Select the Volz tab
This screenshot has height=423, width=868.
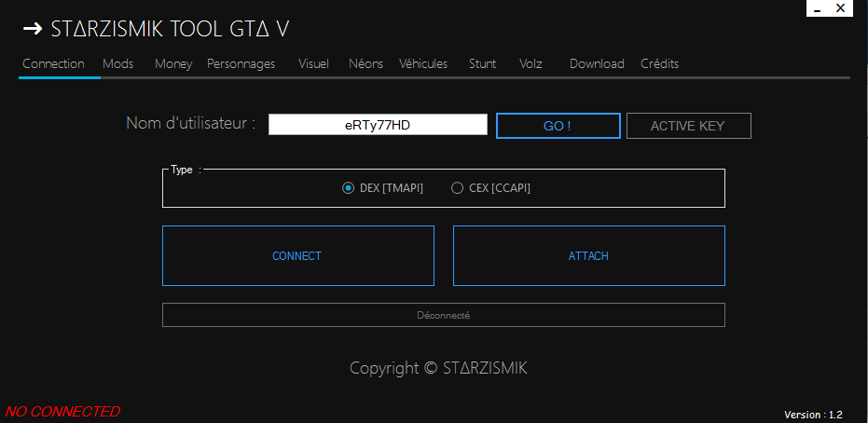point(530,64)
